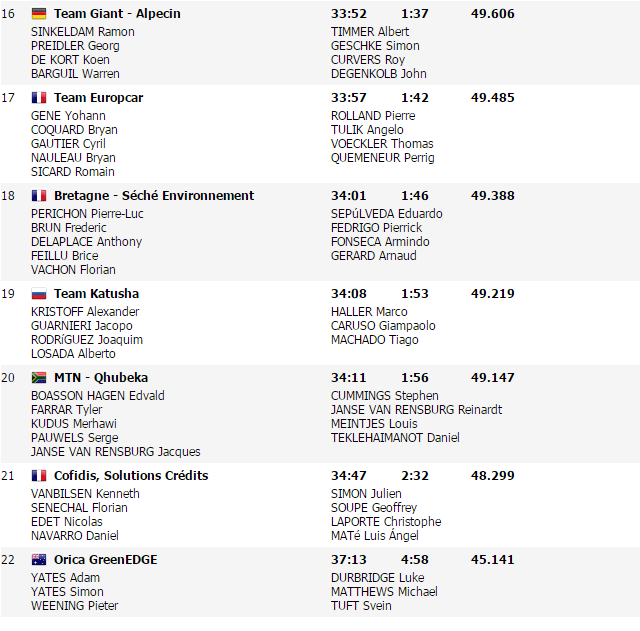Open rider YATES Adam's profile
Viewport: 640px width, 631px height.
65,578
